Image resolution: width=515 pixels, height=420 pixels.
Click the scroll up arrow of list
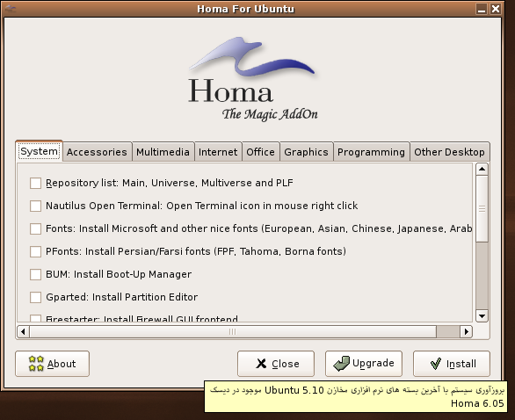pyautogui.click(x=482, y=170)
